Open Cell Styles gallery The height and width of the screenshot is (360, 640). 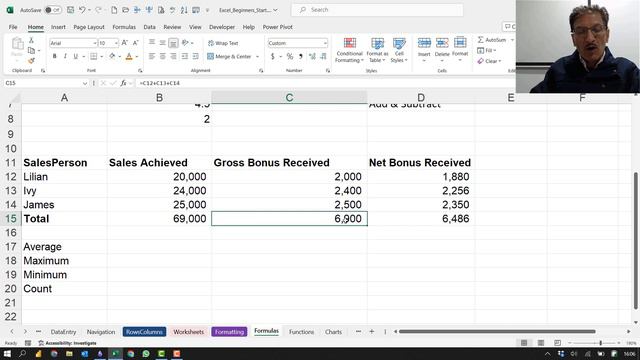tap(399, 50)
